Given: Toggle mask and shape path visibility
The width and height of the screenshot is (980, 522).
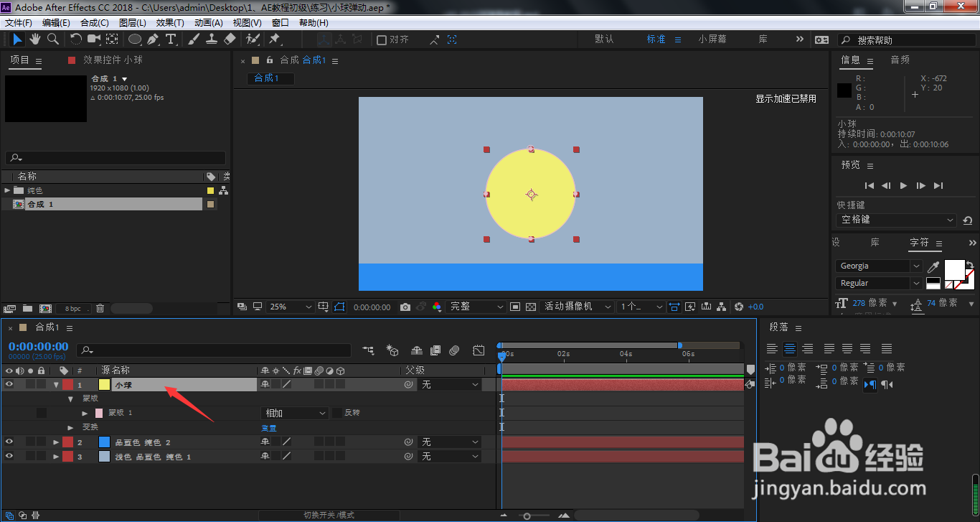Looking at the screenshot, I should click(x=339, y=307).
